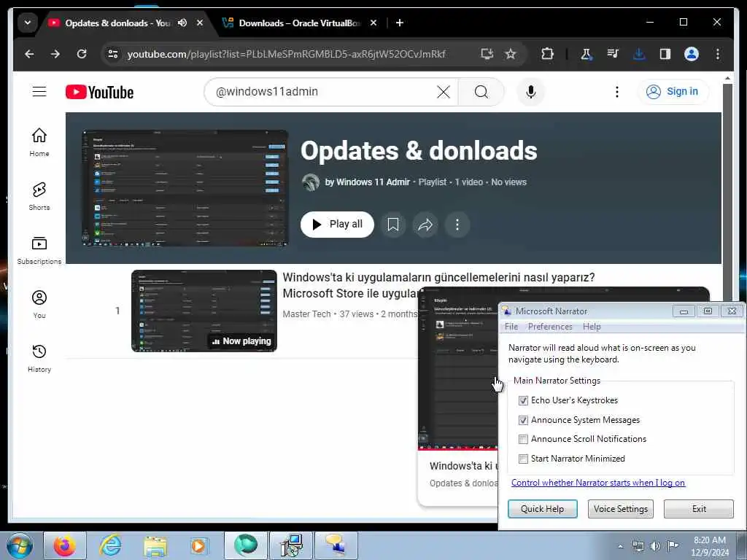The width and height of the screenshot is (747, 560).
Task: Launch Internet Explorer from taskbar
Action: tap(109, 545)
